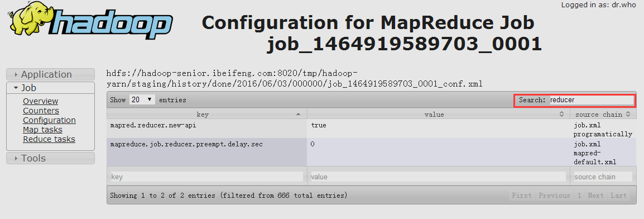644x219 pixels.
Task: Sort by the source chain column
Action: click(x=603, y=114)
